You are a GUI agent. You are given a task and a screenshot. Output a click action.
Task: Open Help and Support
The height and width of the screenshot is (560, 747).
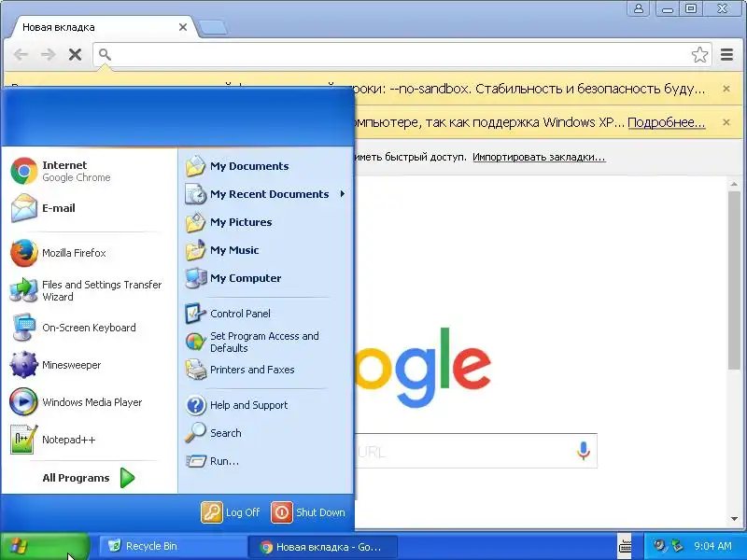pyautogui.click(x=265, y=405)
